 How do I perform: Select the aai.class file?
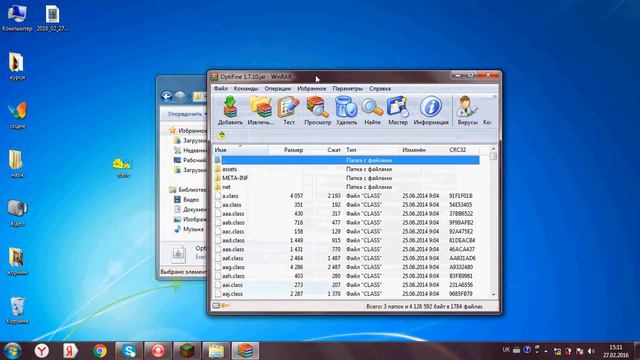346,285
